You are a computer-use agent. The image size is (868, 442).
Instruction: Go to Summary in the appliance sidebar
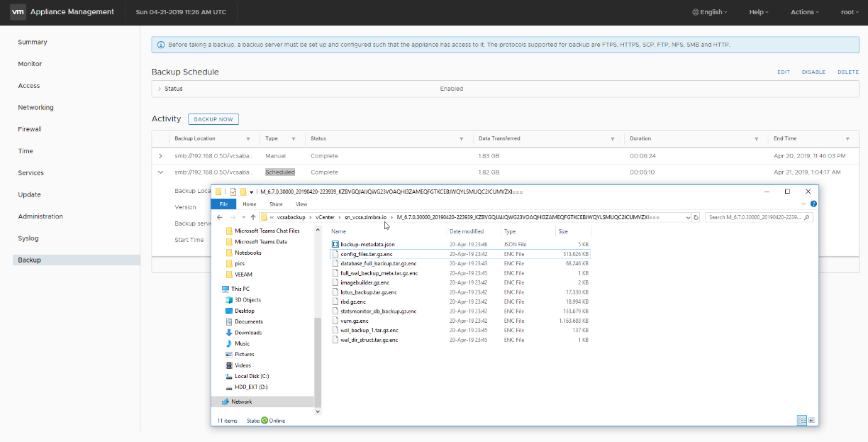(x=33, y=42)
